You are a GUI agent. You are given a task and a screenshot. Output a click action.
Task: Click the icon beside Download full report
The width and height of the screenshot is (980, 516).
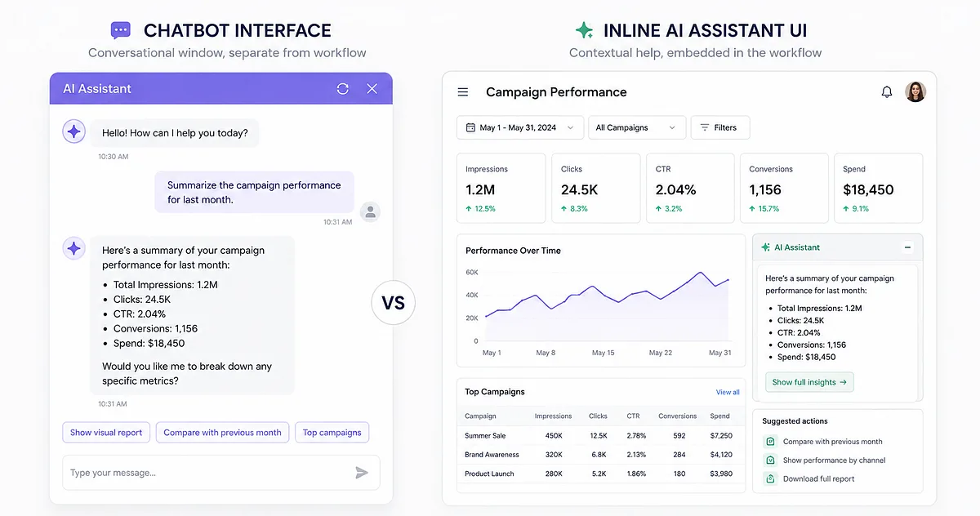769,478
